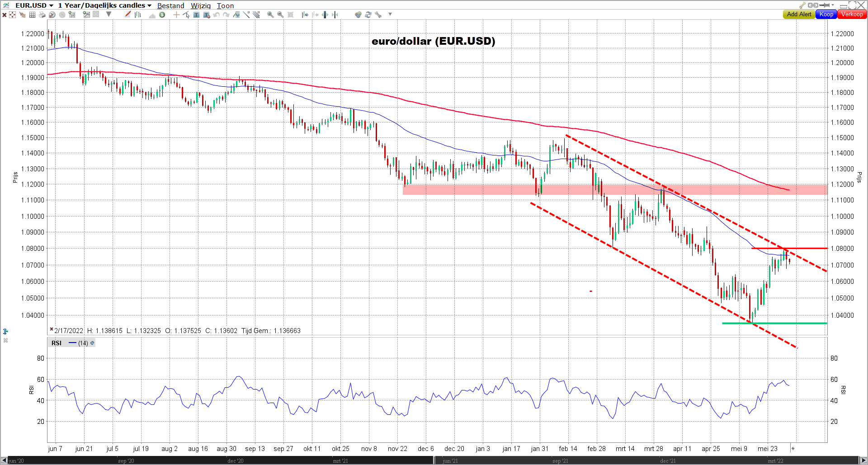Close the data info line with x
The width and height of the screenshot is (868, 465).
coord(52,330)
